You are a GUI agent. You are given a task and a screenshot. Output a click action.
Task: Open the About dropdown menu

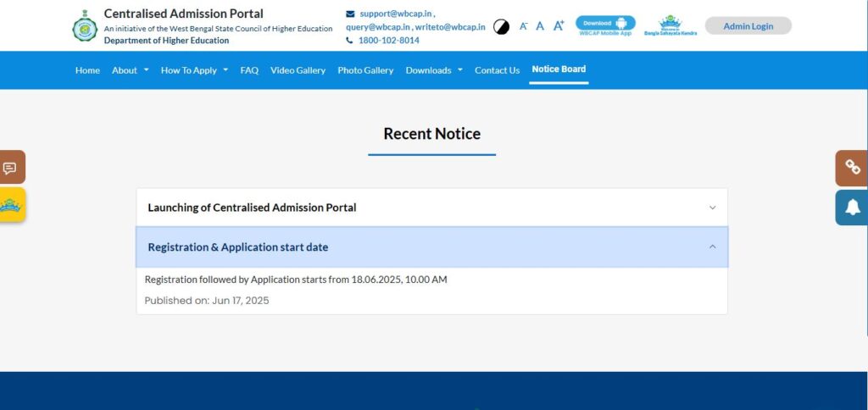130,70
